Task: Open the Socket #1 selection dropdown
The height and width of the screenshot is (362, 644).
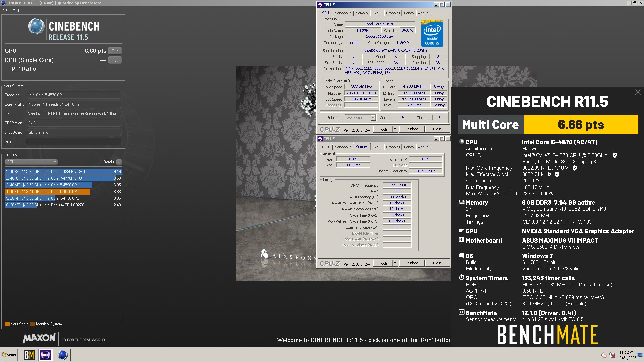Action: (361, 118)
